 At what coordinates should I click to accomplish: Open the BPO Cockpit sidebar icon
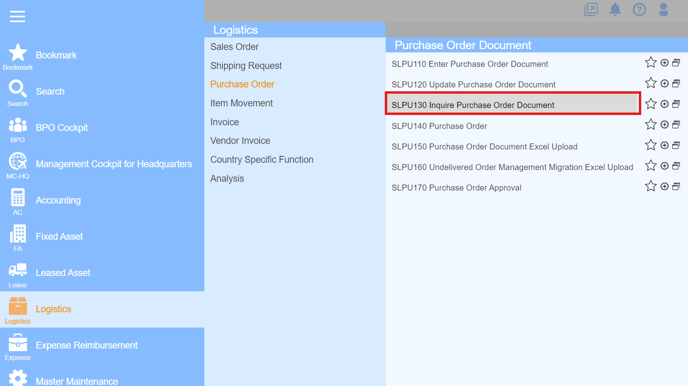[18, 125]
